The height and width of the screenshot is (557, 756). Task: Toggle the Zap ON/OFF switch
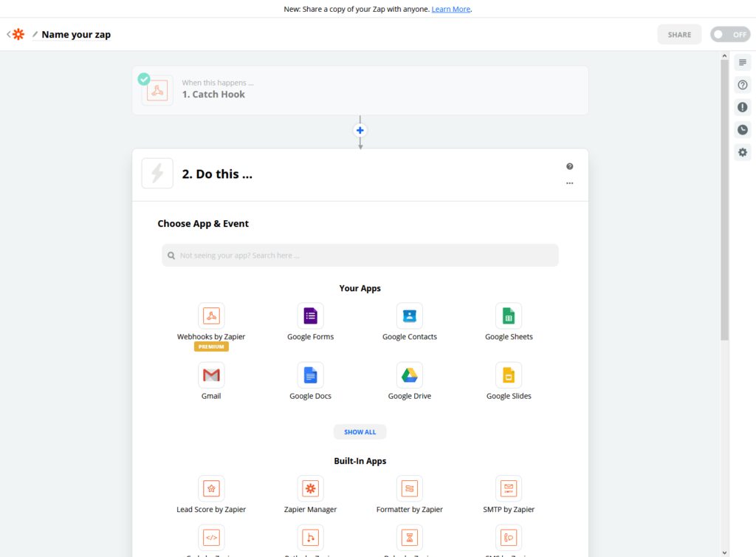tap(730, 34)
